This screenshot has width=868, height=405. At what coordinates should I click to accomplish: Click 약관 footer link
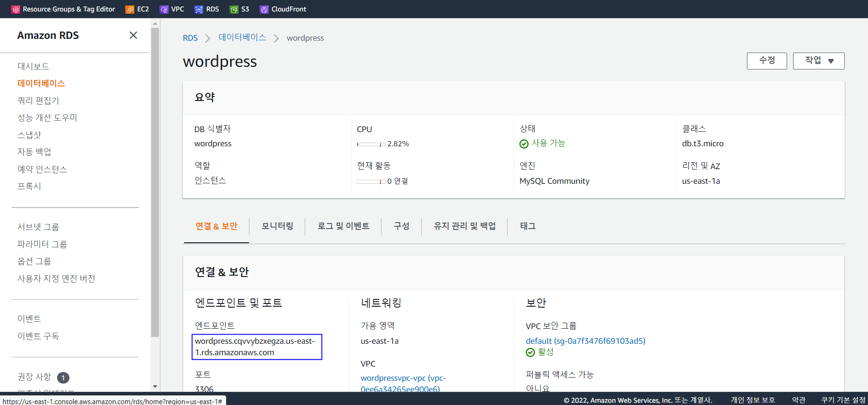799,400
